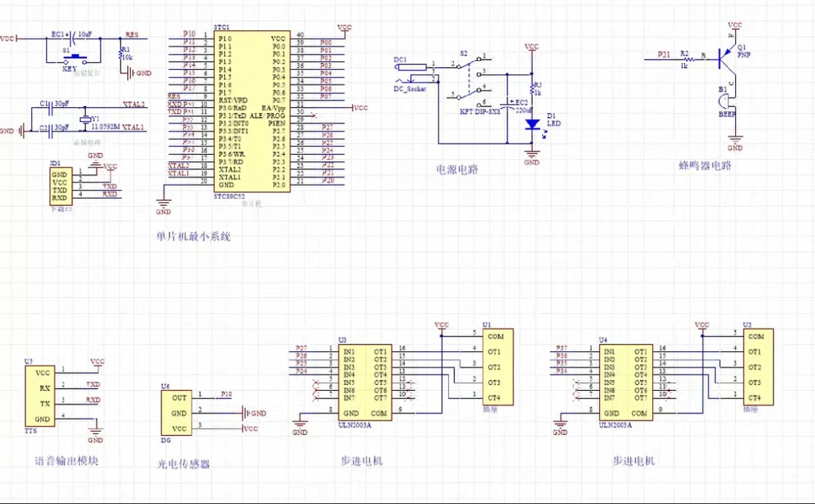Click the U6 photoelectric sensor component
The width and height of the screenshot is (815, 504).
(x=178, y=412)
